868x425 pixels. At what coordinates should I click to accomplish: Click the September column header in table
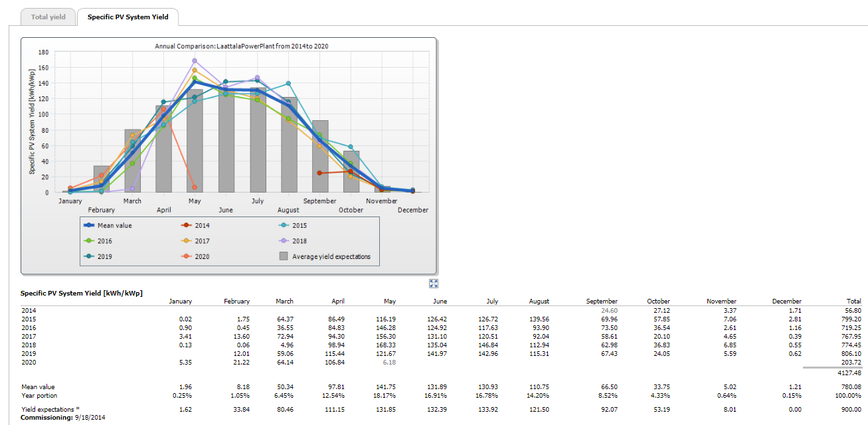pyautogui.click(x=602, y=301)
